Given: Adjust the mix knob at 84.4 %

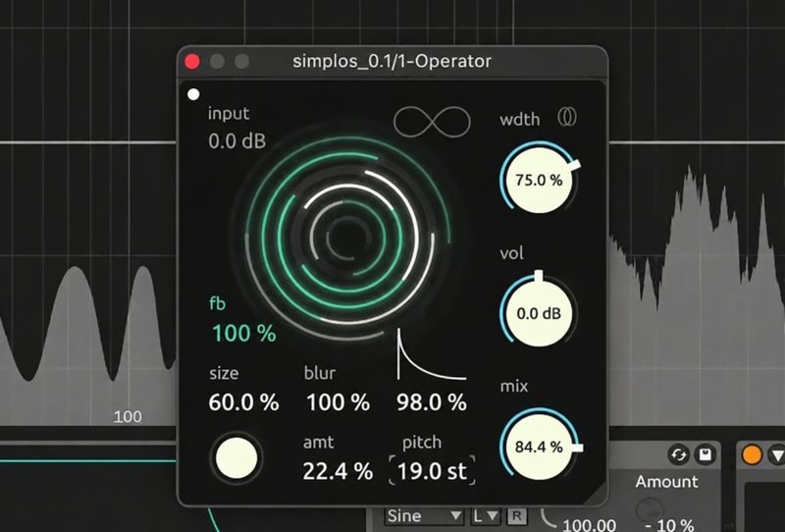Looking at the screenshot, I should [x=539, y=446].
